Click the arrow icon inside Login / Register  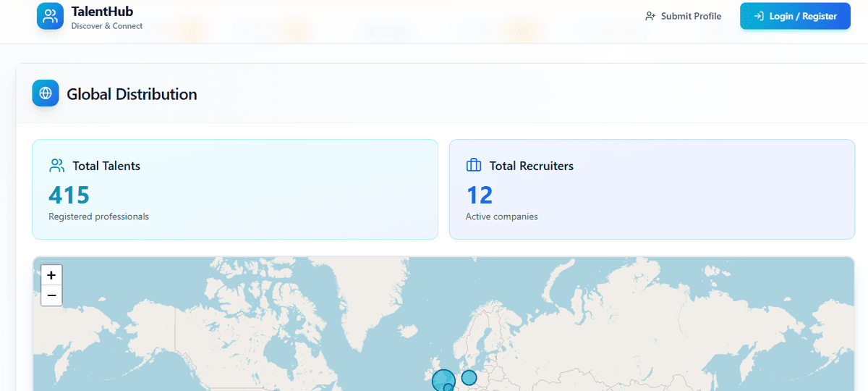pos(759,16)
